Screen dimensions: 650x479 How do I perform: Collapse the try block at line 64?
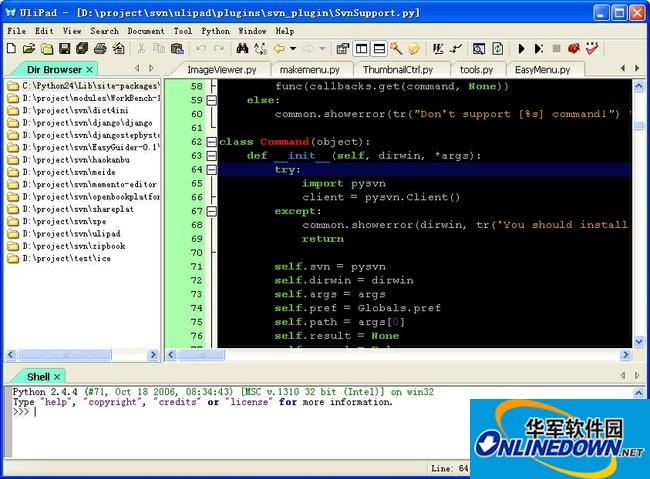tap(211, 169)
